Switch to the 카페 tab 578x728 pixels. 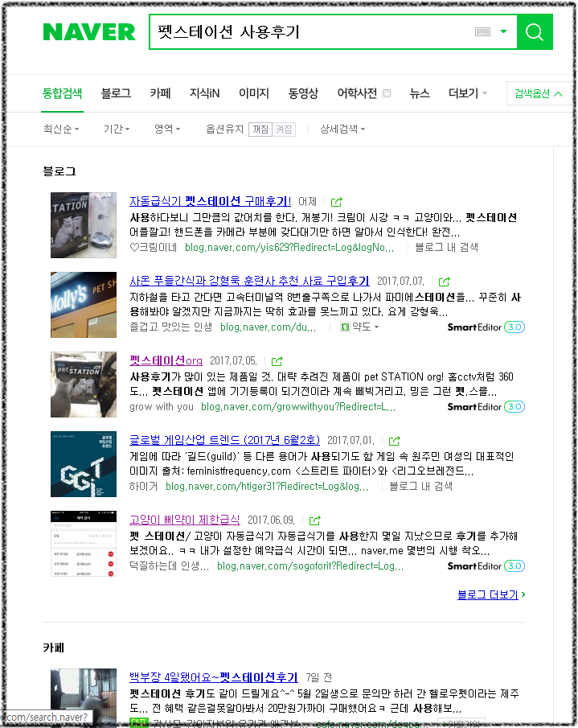pos(160,93)
